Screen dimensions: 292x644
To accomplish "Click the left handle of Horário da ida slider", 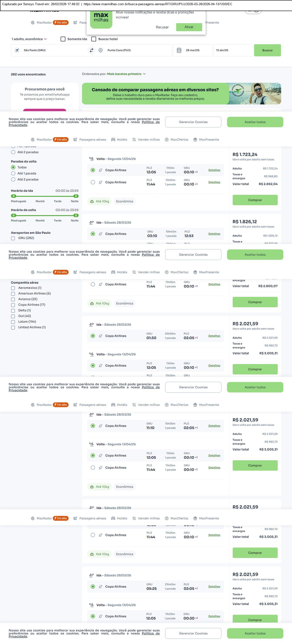I will pos(14,196).
